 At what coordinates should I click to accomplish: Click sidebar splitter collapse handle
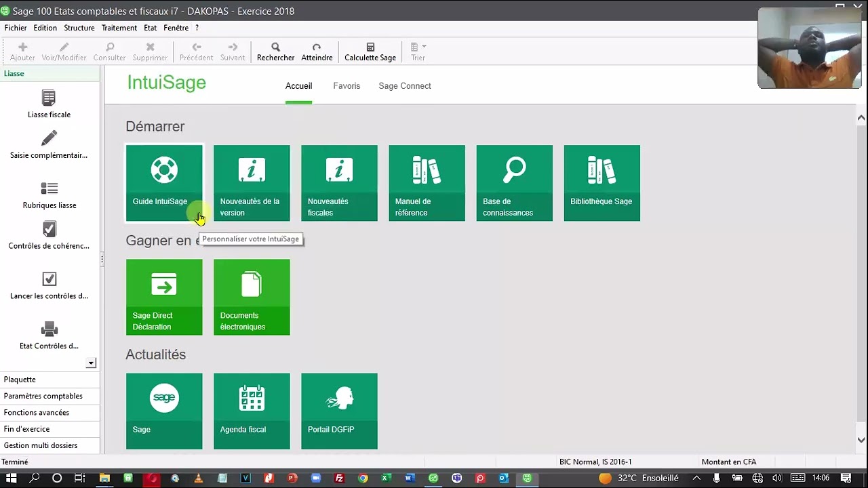(x=102, y=259)
